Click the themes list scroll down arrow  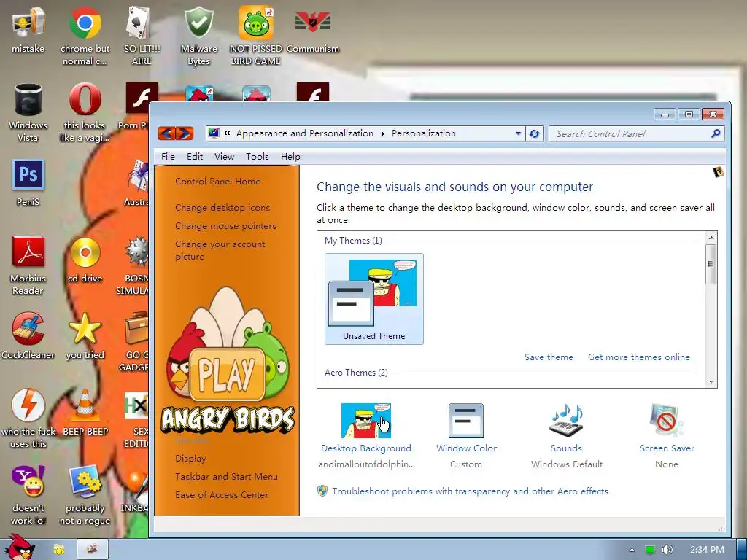(x=711, y=382)
